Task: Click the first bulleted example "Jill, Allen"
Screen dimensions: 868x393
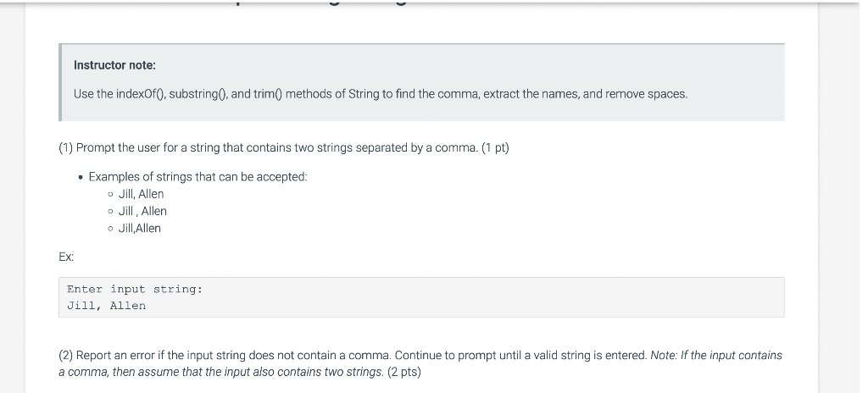Action: tap(141, 194)
